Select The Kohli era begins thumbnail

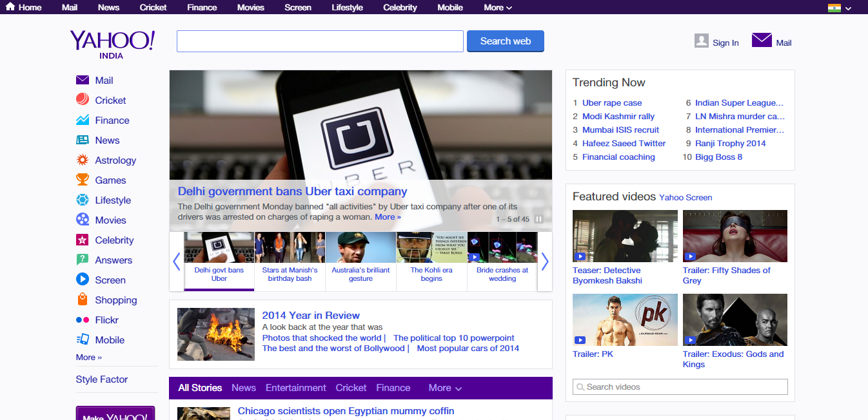click(x=431, y=262)
